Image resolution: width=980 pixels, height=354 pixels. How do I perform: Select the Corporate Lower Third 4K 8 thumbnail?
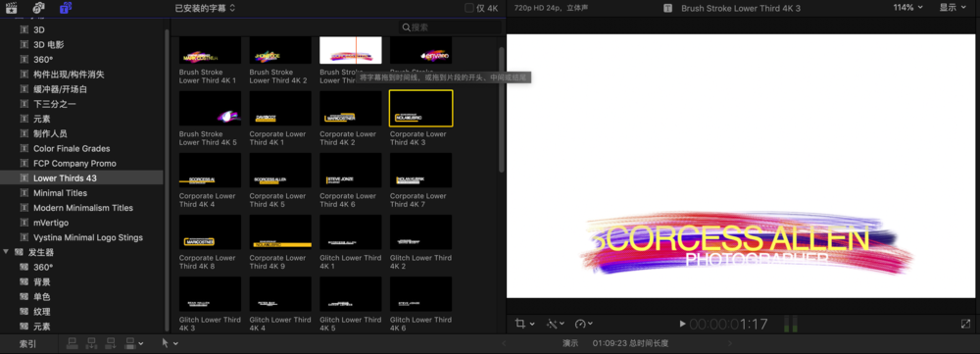210,232
